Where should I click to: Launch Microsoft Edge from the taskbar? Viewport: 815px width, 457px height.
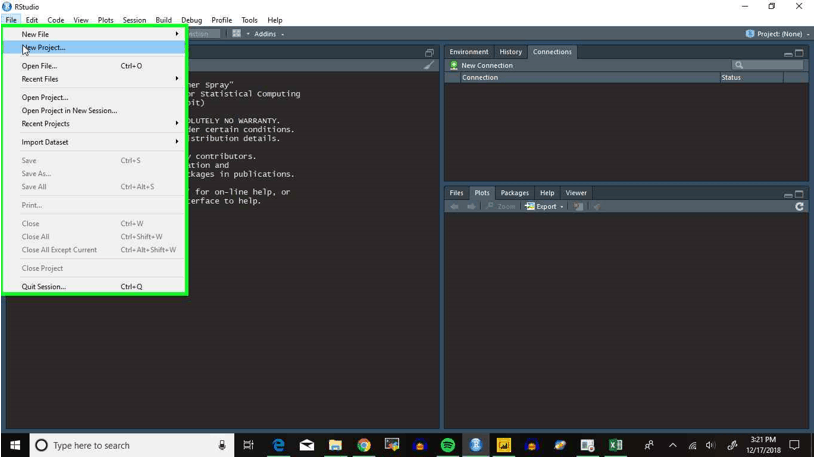coord(279,445)
